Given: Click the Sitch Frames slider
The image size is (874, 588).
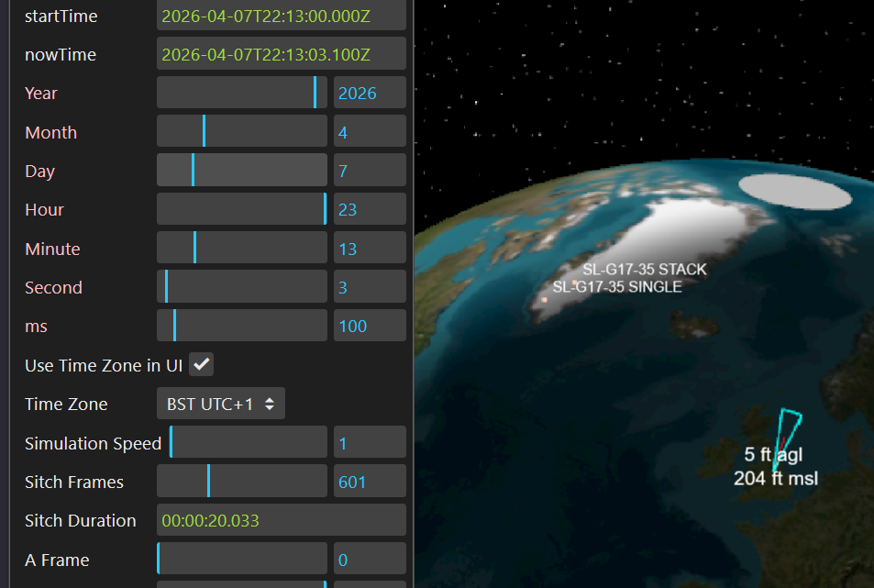Looking at the screenshot, I should pos(242,482).
